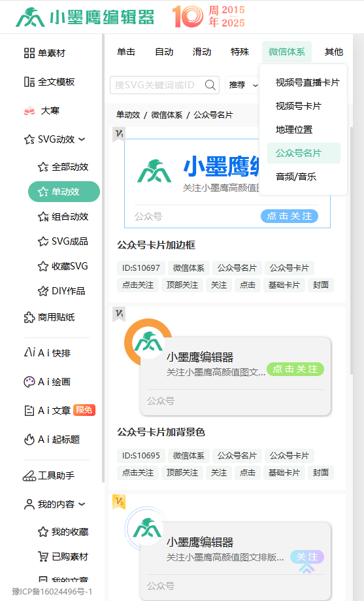Viewport: 364px width, 601px height.
Task: Click the green 点击关注 button
Action: coord(295,369)
